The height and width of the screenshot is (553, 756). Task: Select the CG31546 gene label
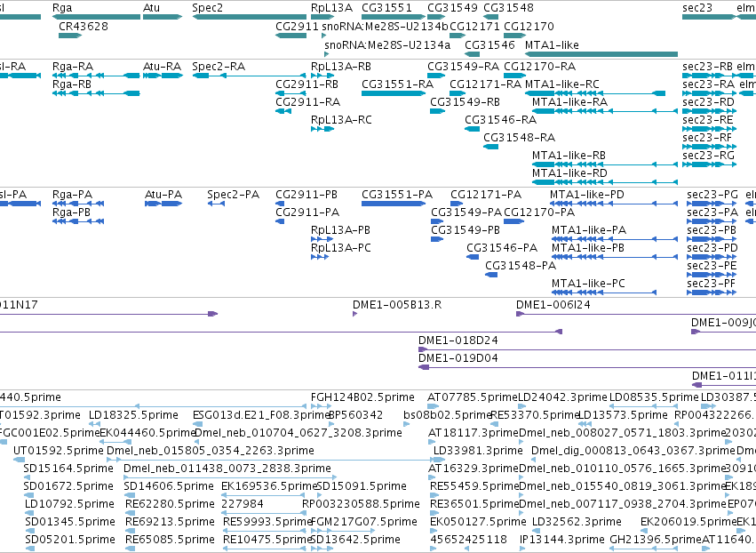coord(489,44)
